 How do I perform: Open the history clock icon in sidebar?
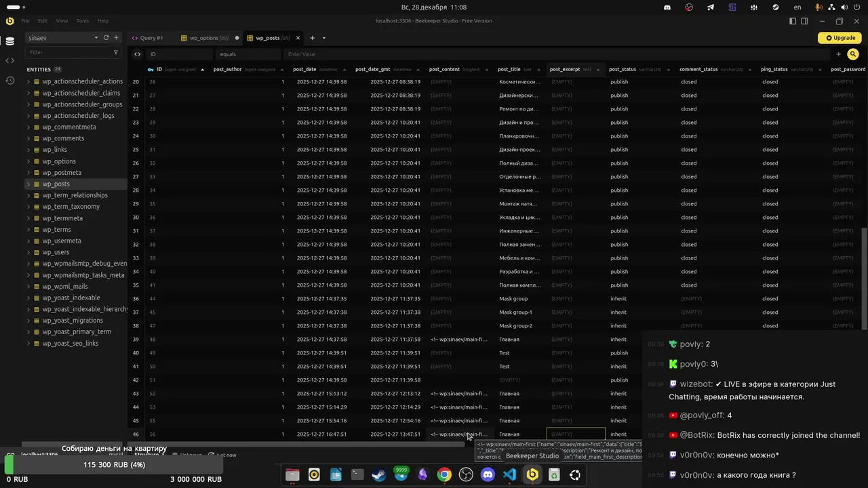click(x=9, y=81)
